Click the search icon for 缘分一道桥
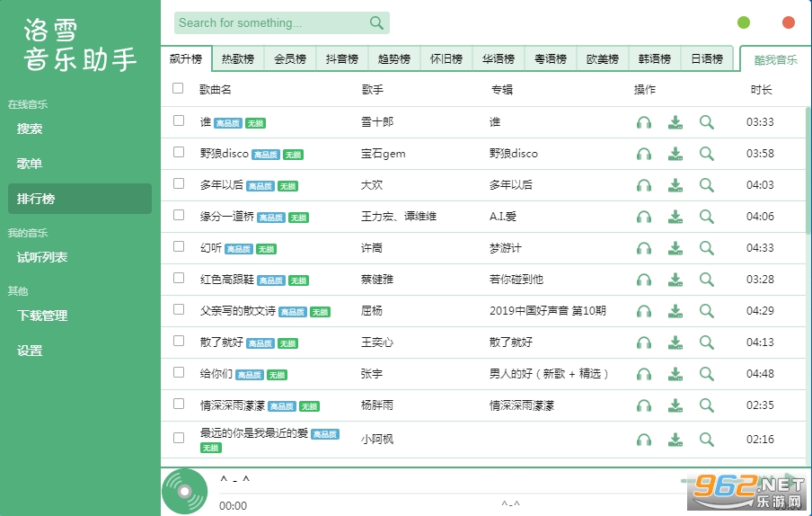Viewport: 812px width, 516px height. point(706,217)
